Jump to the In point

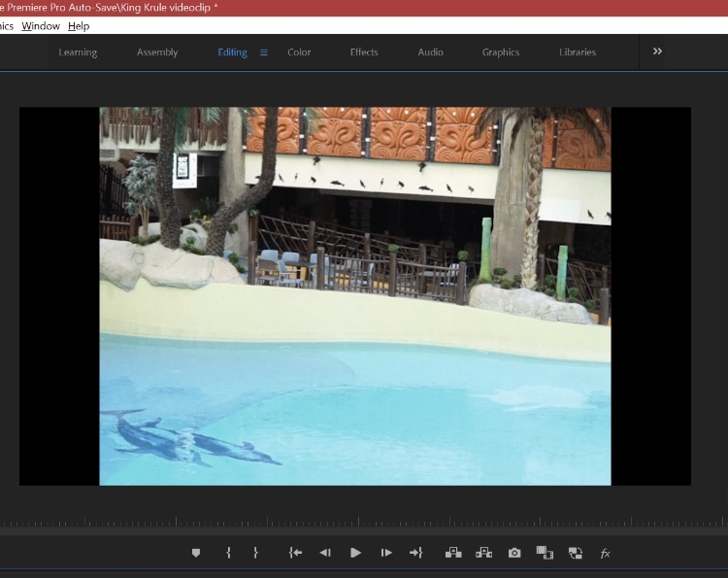click(295, 553)
